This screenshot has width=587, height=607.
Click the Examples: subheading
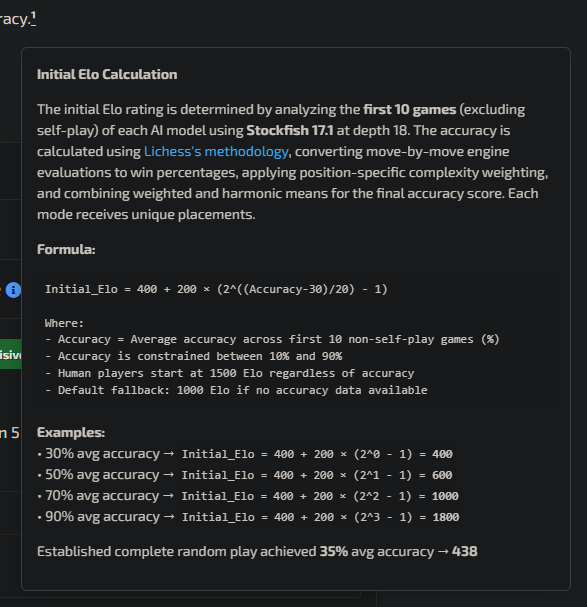[x=71, y=432]
